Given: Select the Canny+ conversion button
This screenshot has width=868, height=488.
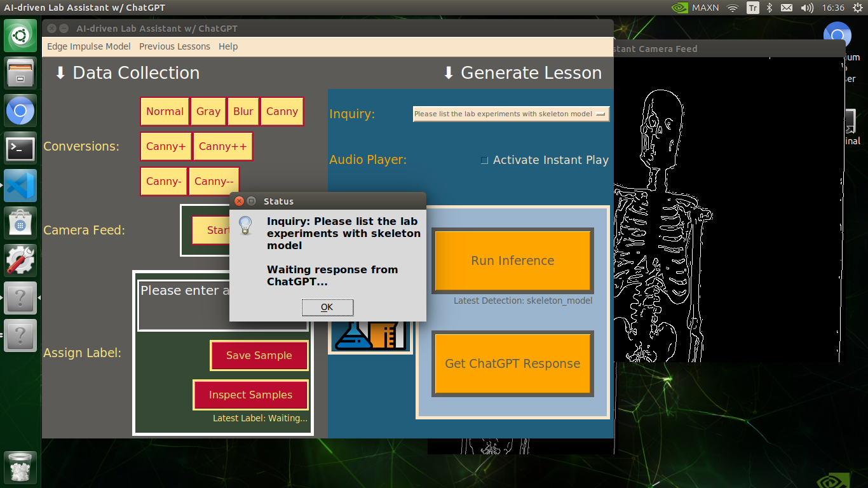Looking at the screenshot, I should click(166, 146).
